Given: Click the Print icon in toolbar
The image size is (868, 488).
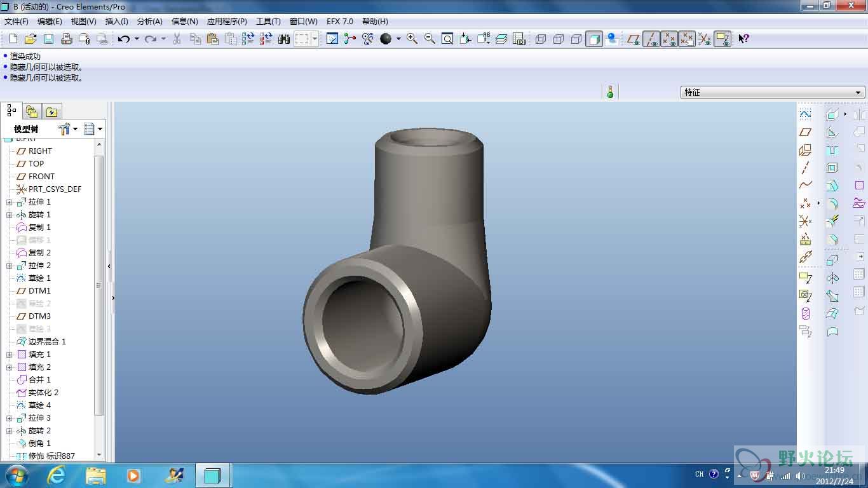Looking at the screenshot, I should click(66, 39).
